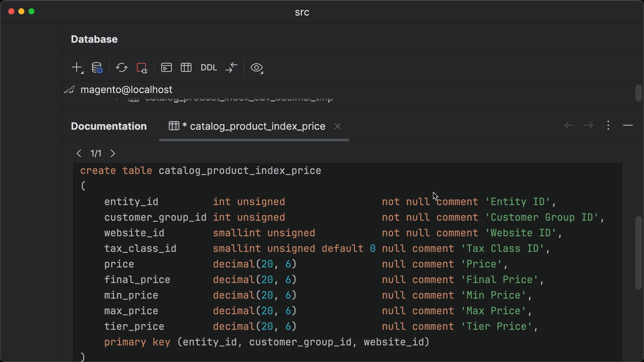
Task: Click the New (plus) toolbar icon
Action: 77,68
